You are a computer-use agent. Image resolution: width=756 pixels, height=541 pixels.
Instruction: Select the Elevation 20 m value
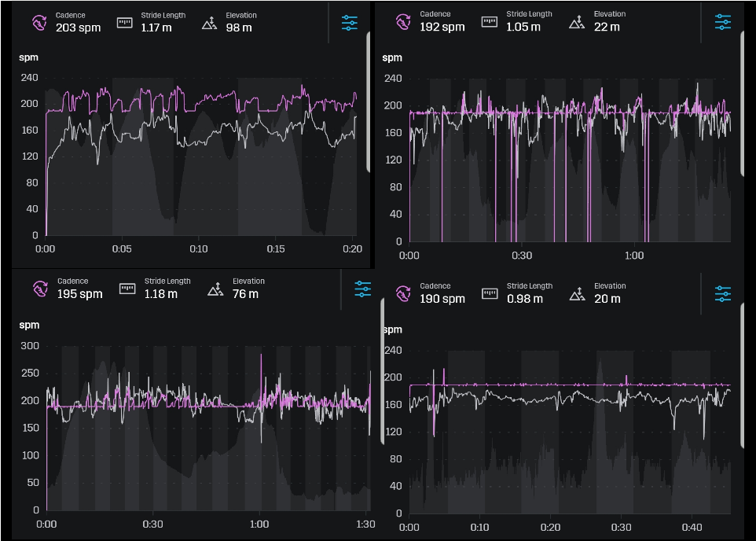(607, 299)
